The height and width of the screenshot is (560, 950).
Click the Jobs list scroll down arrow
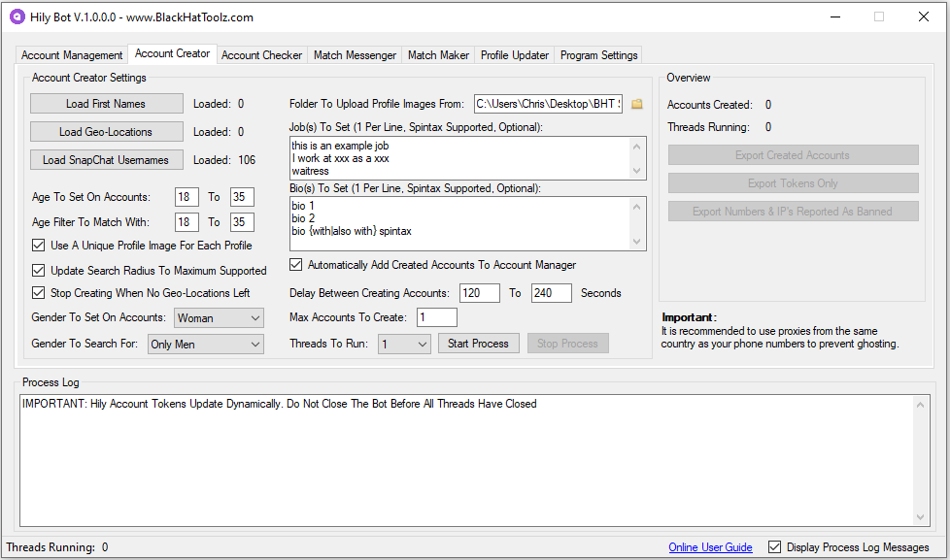pos(637,170)
